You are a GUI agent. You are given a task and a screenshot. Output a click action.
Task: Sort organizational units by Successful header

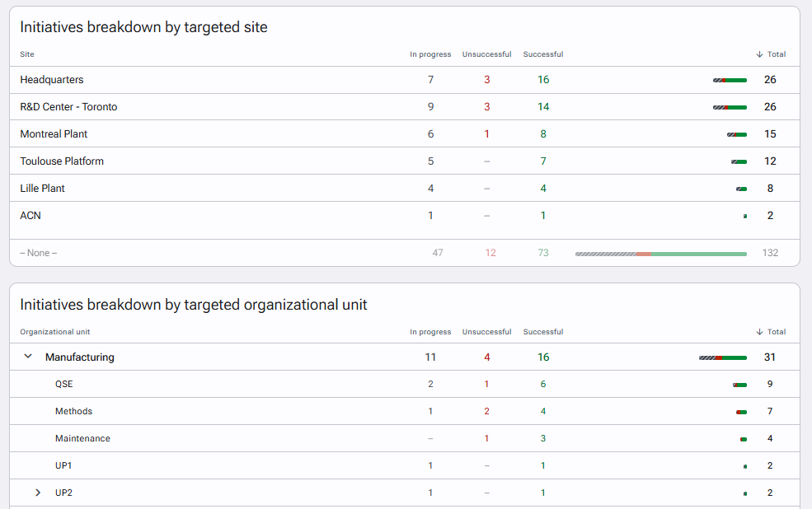tap(543, 332)
